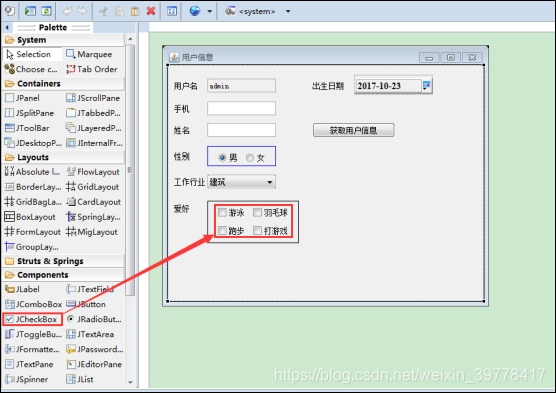
Task: Choose GridLayout from the Layouts section
Action: 93,187
